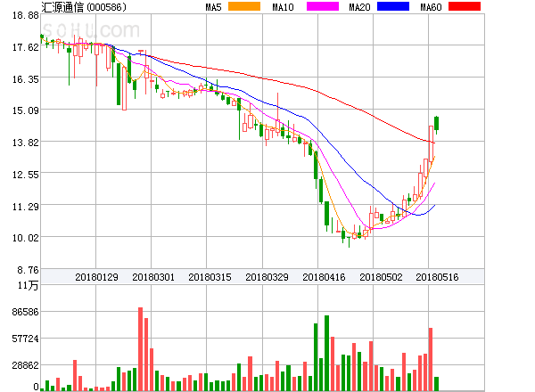535x392 pixels.
Task: Click the MA20 legend label
Action: [x=359, y=7]
